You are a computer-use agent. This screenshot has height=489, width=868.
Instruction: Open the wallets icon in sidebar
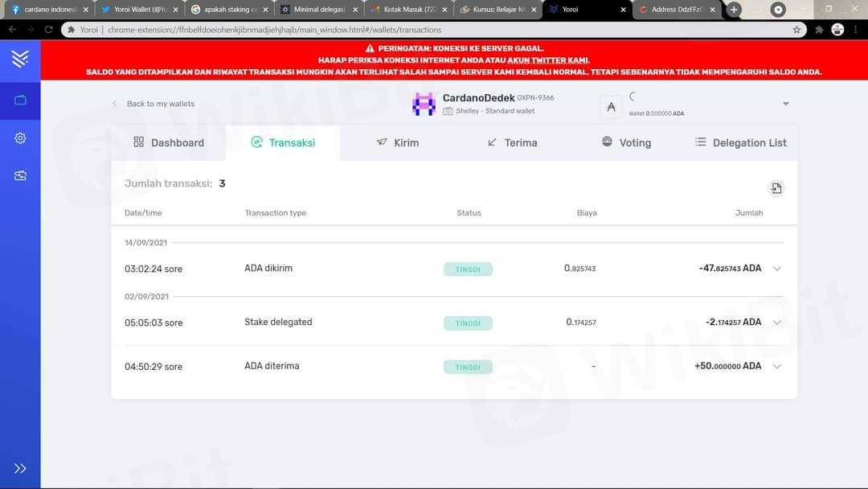pyautogui.click(x=20, y=101)
